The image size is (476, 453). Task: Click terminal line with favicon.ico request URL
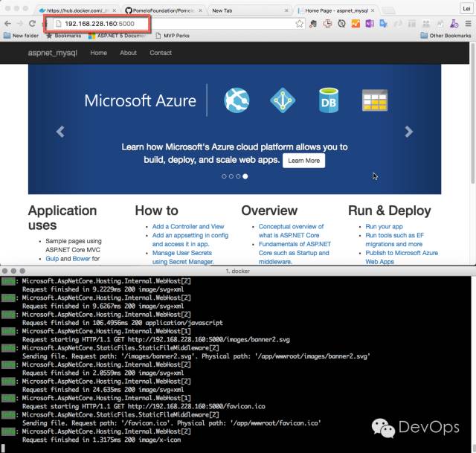click(x=144, y=407)
